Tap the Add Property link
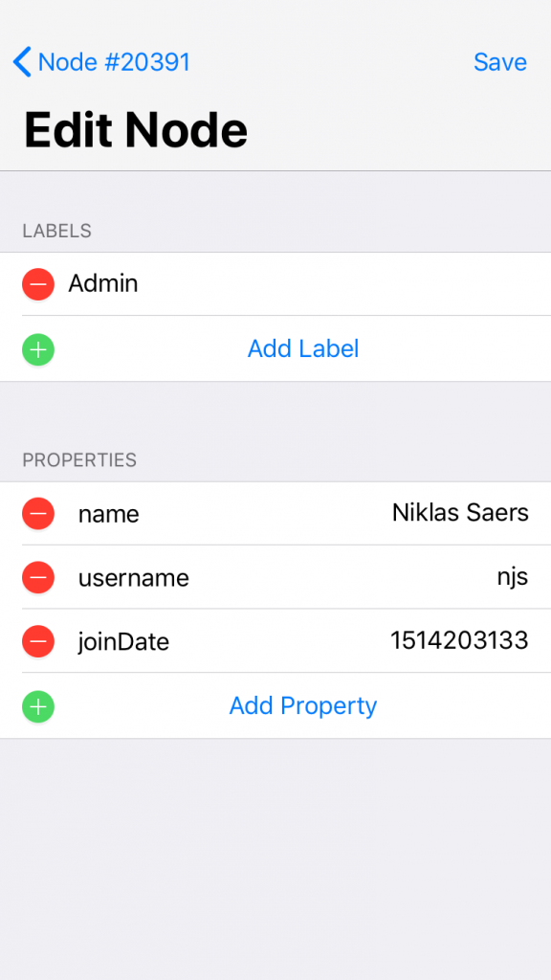The height and width of the screenshot is (980, 551). coord(302,705)
